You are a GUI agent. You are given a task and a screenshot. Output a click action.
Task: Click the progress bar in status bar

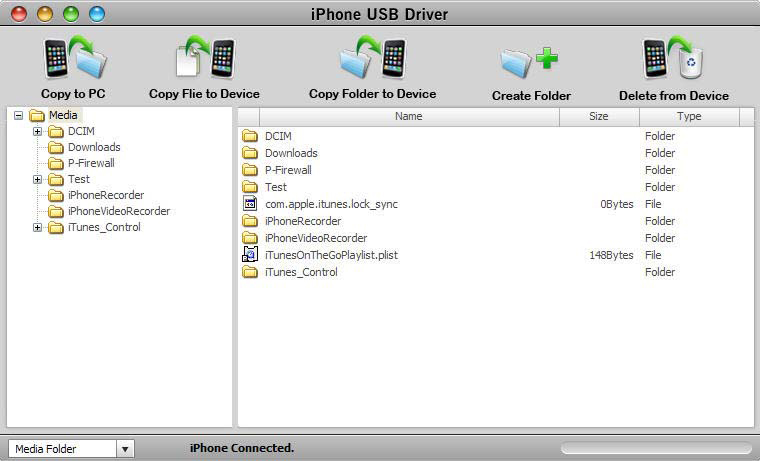tap(656, 449)
